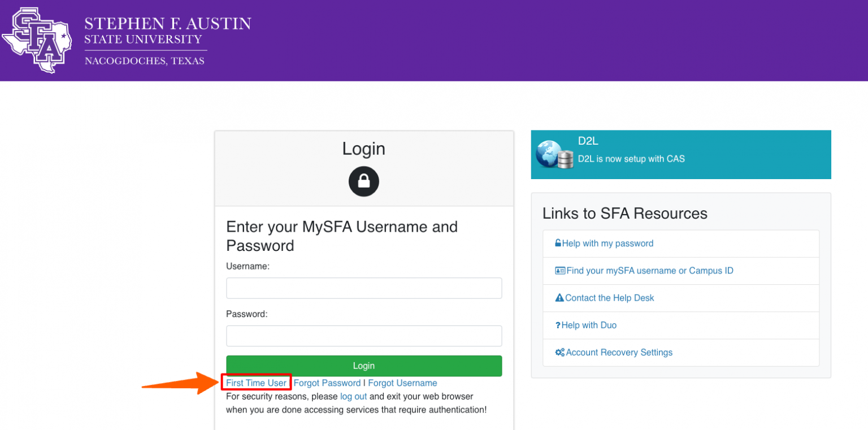Open Help with Duo link

pos(589,325)
